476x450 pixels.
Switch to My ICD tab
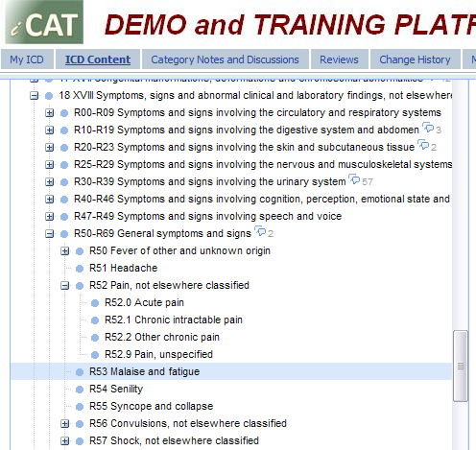click(27, 59)
